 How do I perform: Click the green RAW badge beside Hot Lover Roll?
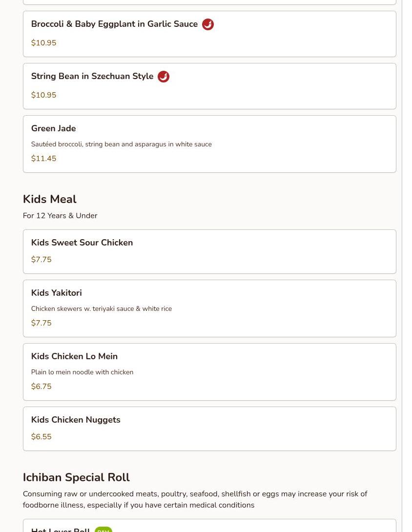pyautogui.click(x=103, y=530)
